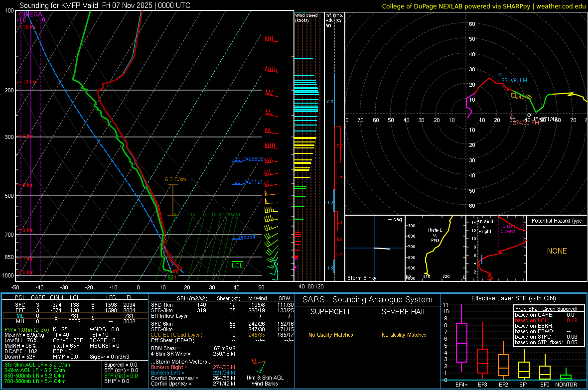Click the magenta 'OMEGA' label
588x390 pixels.
coord(31,14)
